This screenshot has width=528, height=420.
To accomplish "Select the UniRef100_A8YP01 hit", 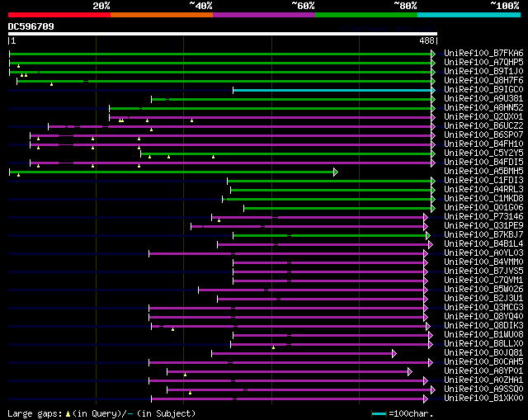I will (483, 371).
